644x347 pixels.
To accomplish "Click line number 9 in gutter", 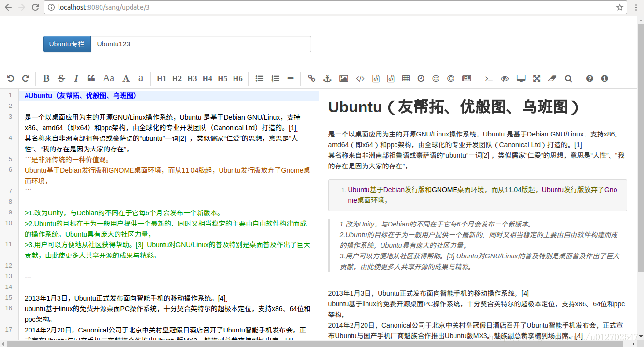I will (10, 212).
